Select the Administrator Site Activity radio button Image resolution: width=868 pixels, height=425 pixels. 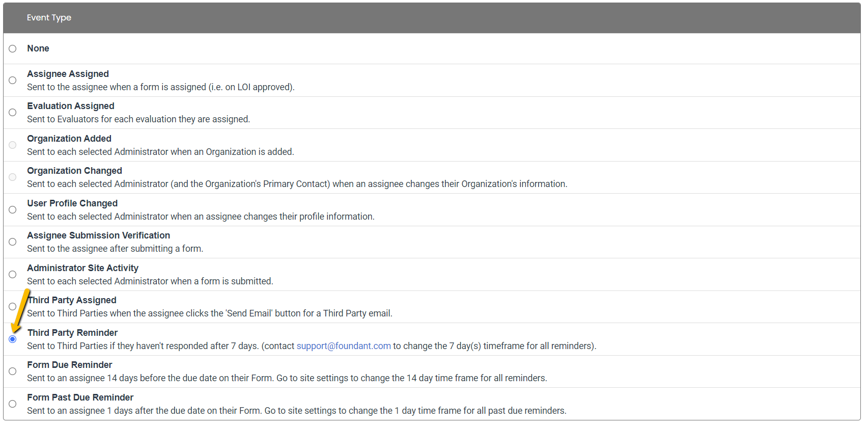coord(13,275)
